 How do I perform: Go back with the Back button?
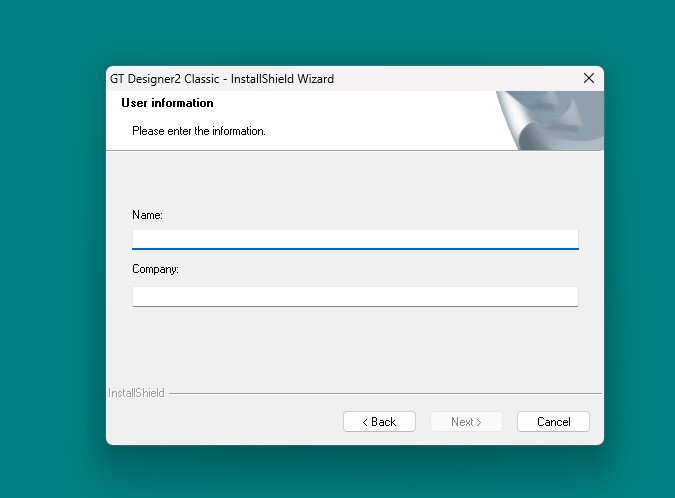(379, 421)
